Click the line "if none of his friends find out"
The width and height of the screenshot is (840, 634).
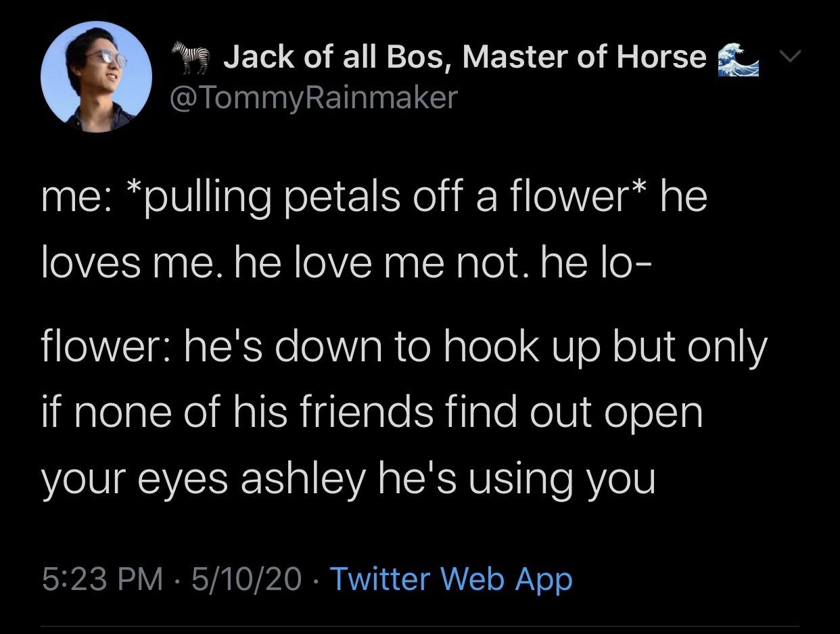pos(372,413)
